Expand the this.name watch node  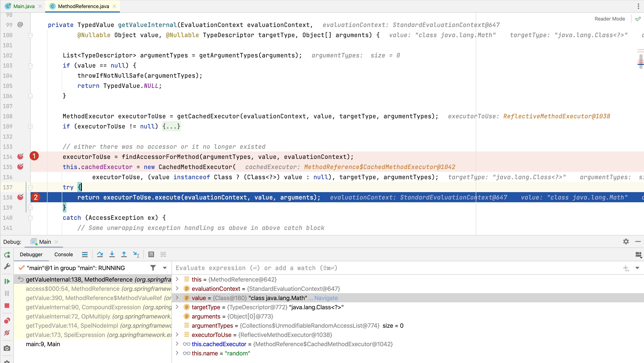(177, 353)
